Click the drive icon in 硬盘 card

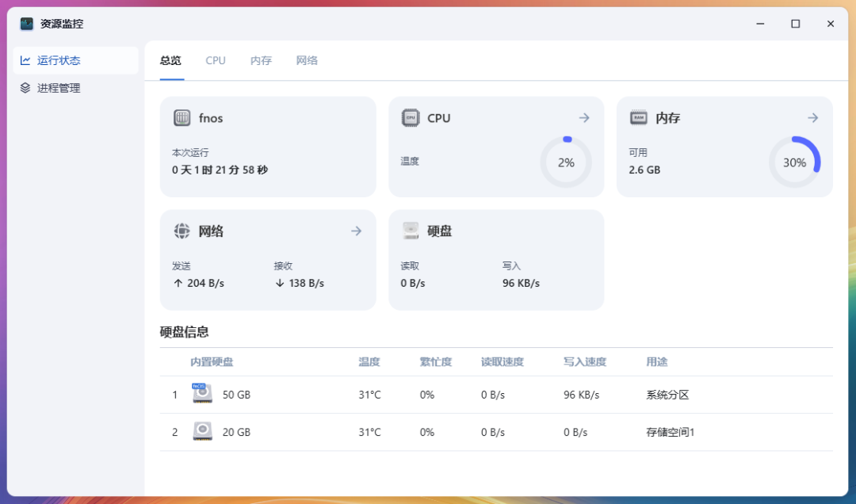(411, 231)
